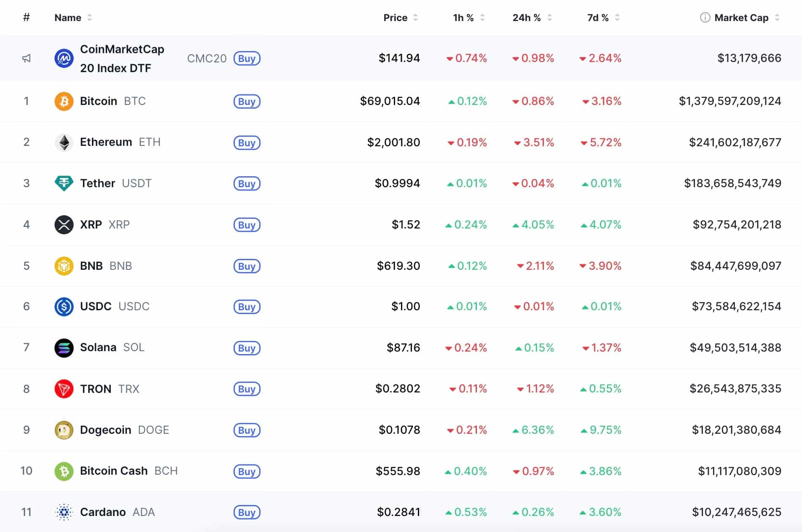The height and width of the screenshot is (532, 802).
Task: Click the XRP logo icon
Action: [x=64, y=224]
